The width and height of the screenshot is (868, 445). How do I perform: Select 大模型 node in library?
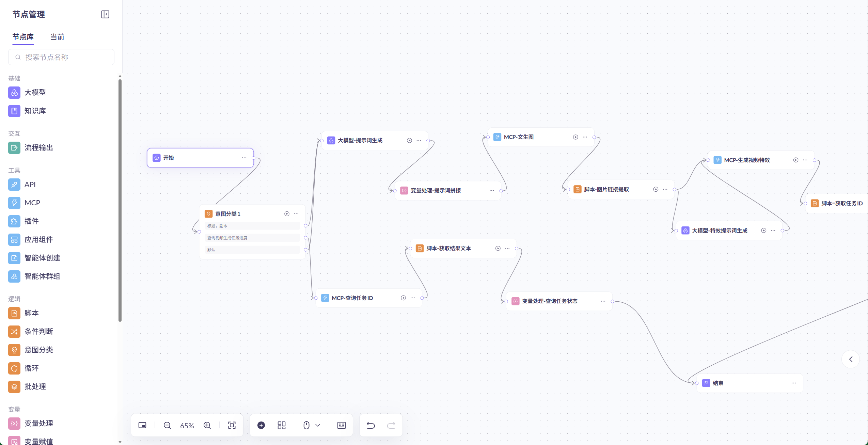pos(35,93)
